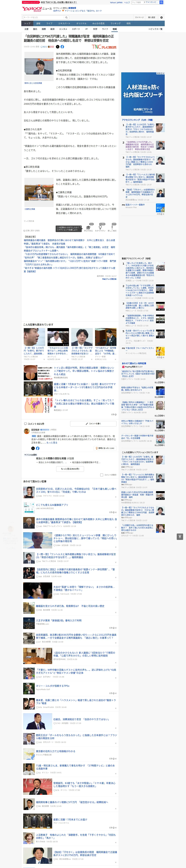Toggle the コメント非表示 checkbox
The width and height of the screenshot is (186, 868).
pos(102,475)
